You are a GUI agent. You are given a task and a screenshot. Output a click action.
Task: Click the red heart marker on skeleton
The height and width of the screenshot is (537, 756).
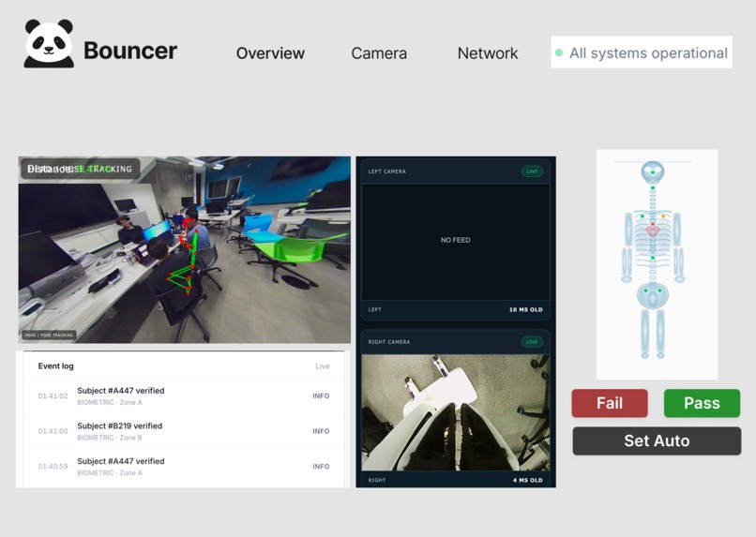[652, 230]
